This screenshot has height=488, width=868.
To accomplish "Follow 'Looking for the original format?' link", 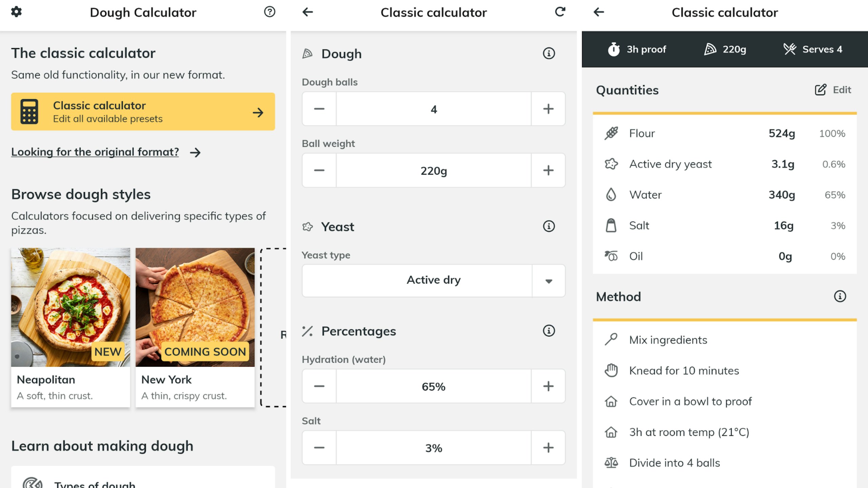I will pos(95,152).
